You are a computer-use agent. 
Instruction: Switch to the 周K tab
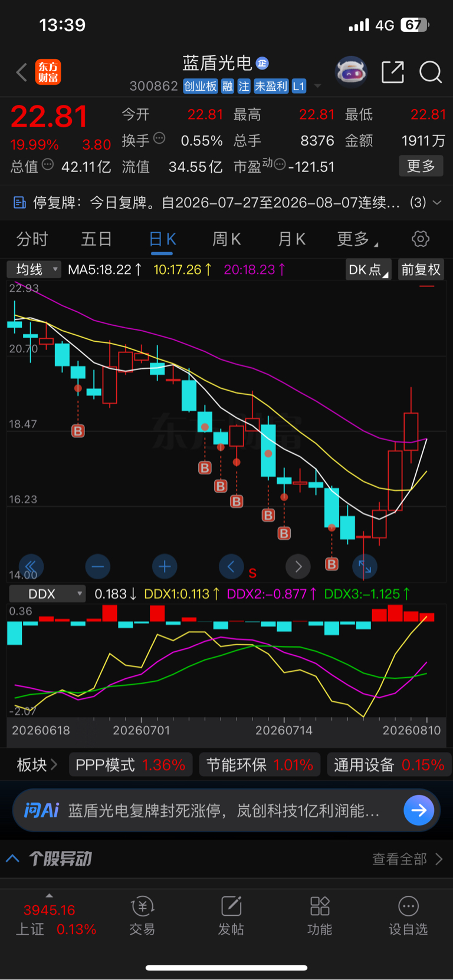pos(226,239)
